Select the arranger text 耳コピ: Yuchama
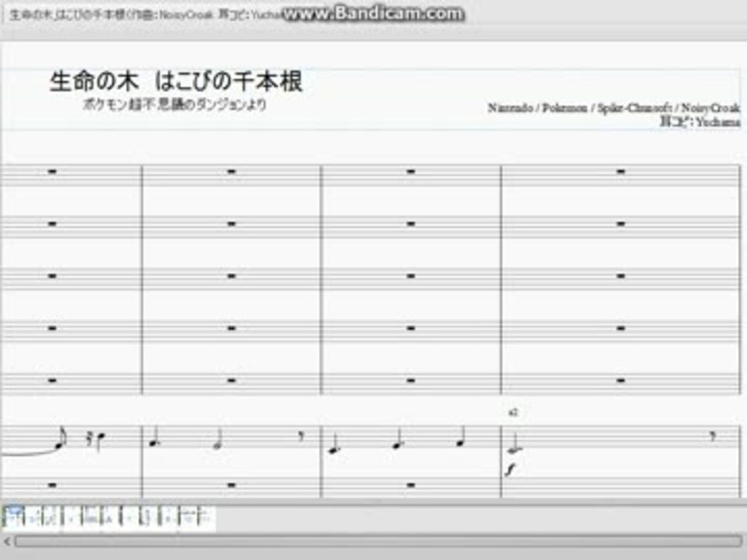The height and width of the screenshot is (560, 747). pyautogui.click(x=700, y=122)
